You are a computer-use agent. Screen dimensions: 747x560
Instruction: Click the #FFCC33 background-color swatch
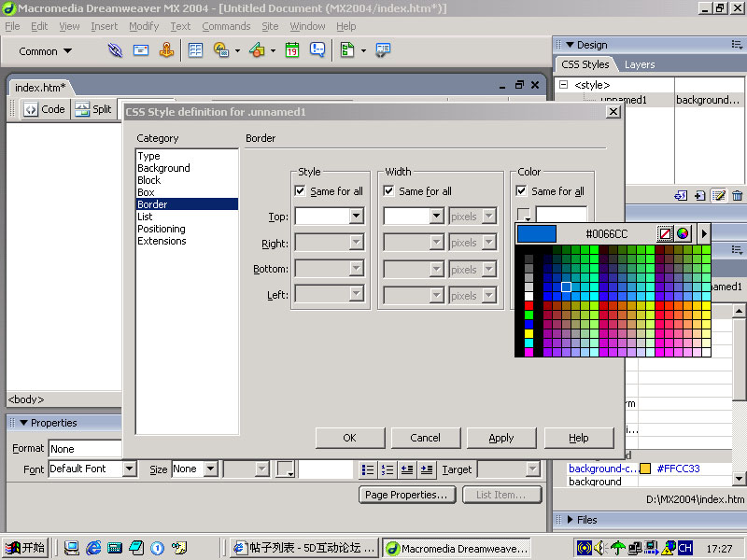645,469
